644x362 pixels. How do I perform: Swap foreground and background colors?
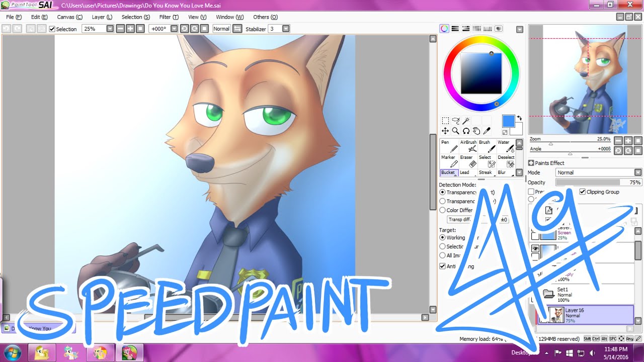[x=519, y=118]
